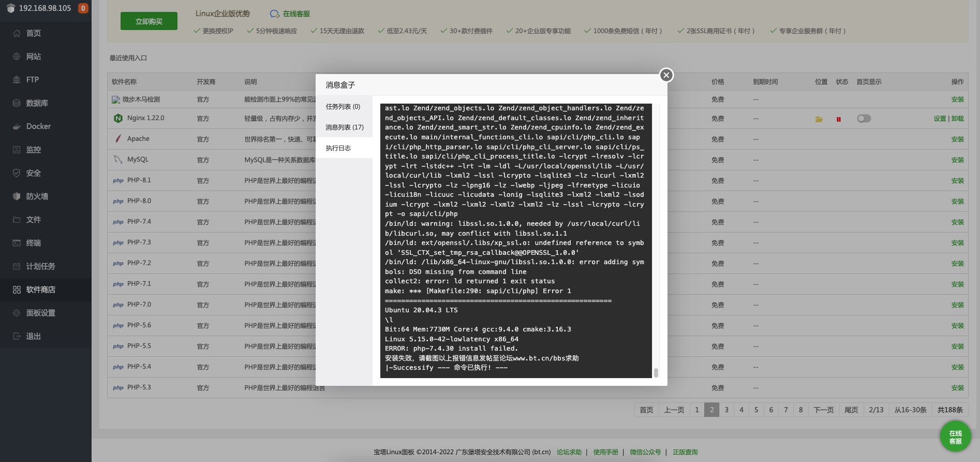The width and height of the screenshot is (980, 462).
Task: Click the 文件 folder icon in sidebar
Action: point(17,220)
